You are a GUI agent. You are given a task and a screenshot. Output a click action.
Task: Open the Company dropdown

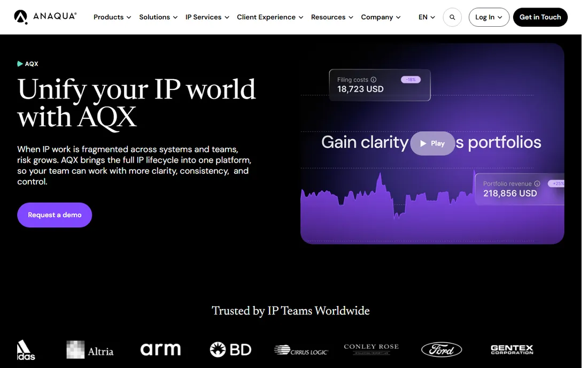[381, 17]
